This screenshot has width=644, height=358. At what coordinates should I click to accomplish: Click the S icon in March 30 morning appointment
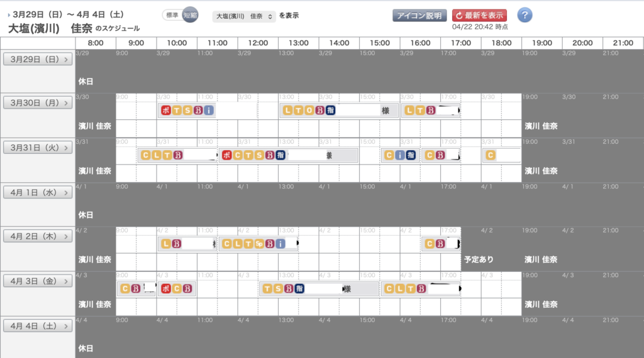187,111
